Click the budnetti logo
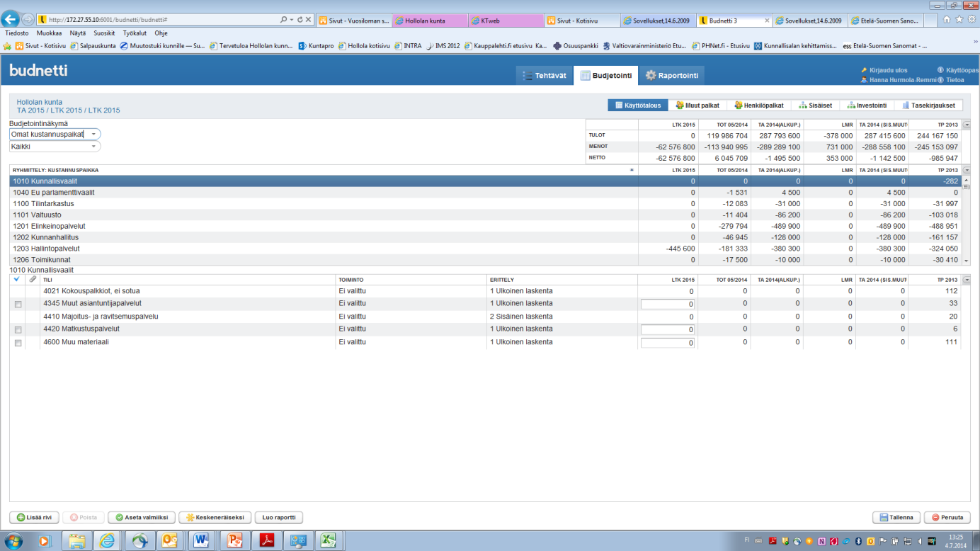Viewport: 980px width, 551px height. click(x=38, y=71)
